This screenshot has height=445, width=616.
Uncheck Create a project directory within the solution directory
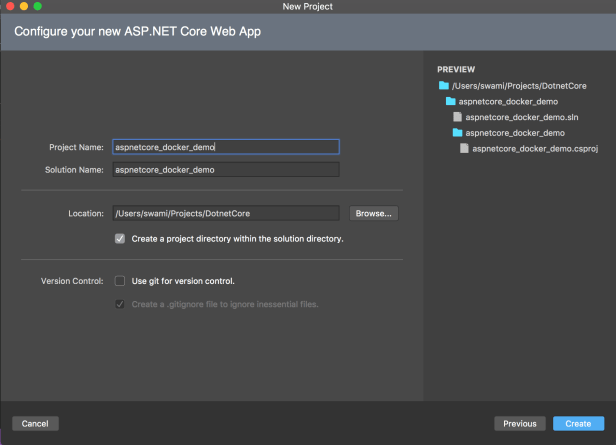tap(120, 239)
